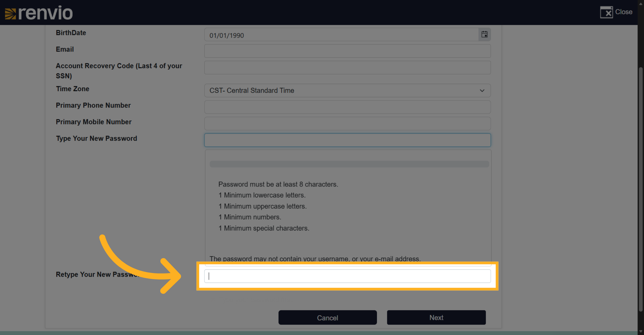Click the page vertical scrollbar thumb
Screen dimensions: 644x335
pos(641,189)
